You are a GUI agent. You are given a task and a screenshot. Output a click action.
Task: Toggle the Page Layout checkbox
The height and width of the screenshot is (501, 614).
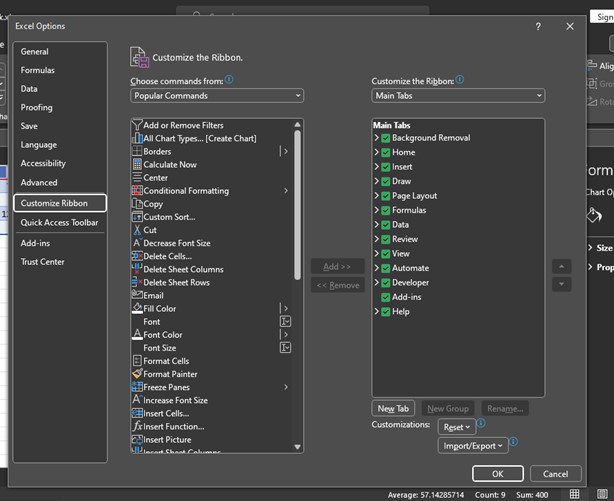(x=385, y=196)
